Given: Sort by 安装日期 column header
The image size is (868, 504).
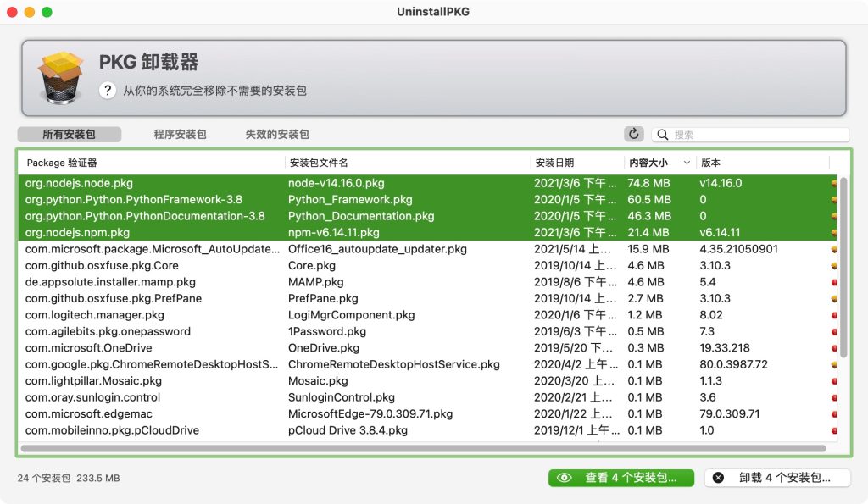Looking at the screenshot, I should (x=577, y=163).
